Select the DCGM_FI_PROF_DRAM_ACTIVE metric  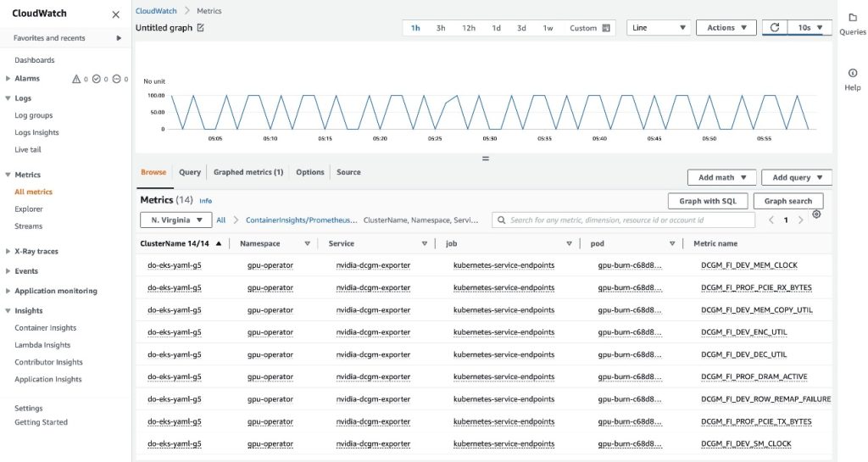pos(754,376)
